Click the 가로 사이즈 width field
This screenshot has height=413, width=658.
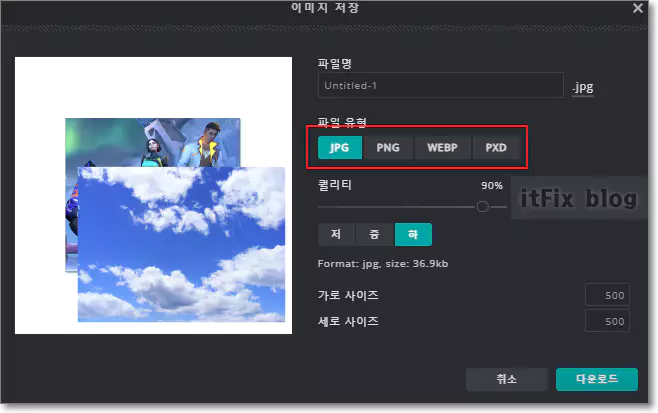click(x=607, y=295)
